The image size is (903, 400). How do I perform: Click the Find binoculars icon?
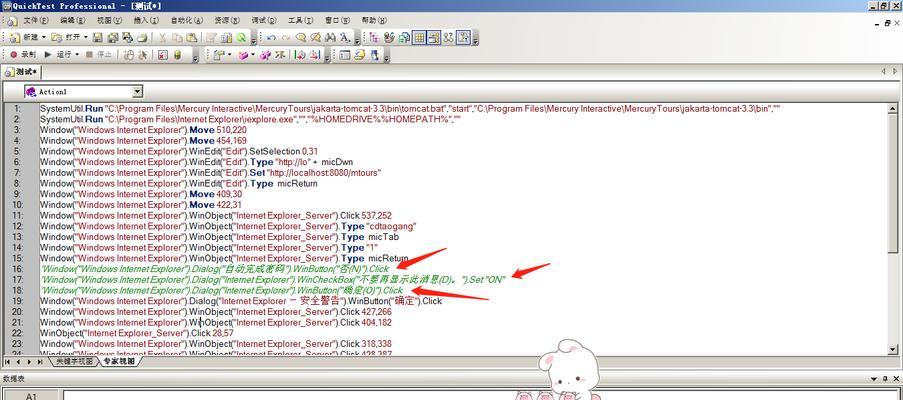tap(331, 37)
